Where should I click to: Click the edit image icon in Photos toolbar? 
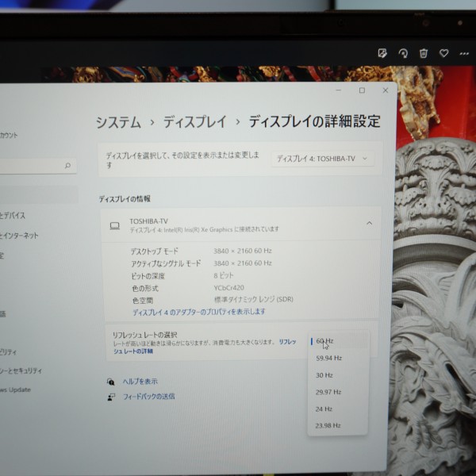pos(382,53)
